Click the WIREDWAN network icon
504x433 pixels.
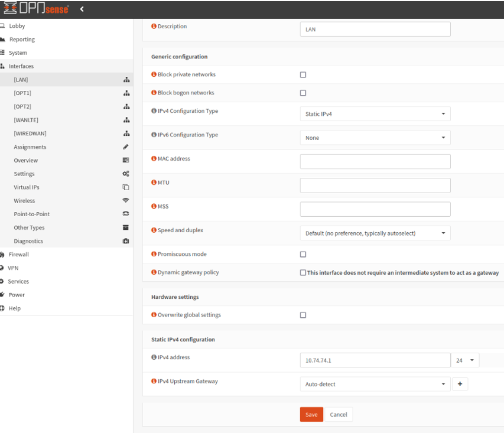[126, 134]
